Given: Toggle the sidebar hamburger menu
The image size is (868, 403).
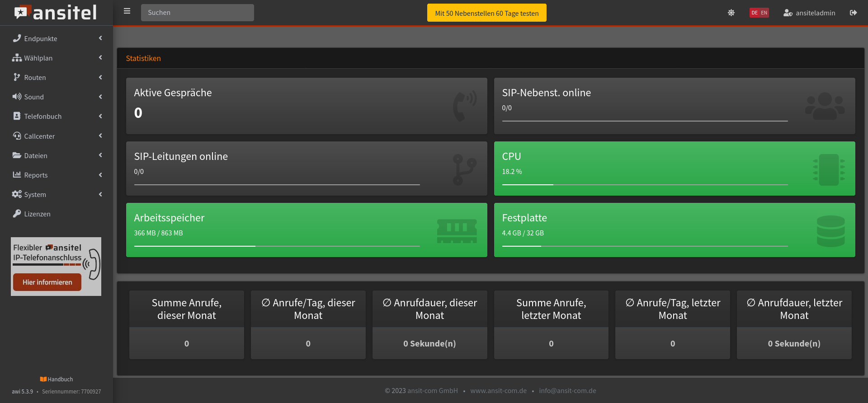Looking at the screenshot, I should (x=127, y=11).
